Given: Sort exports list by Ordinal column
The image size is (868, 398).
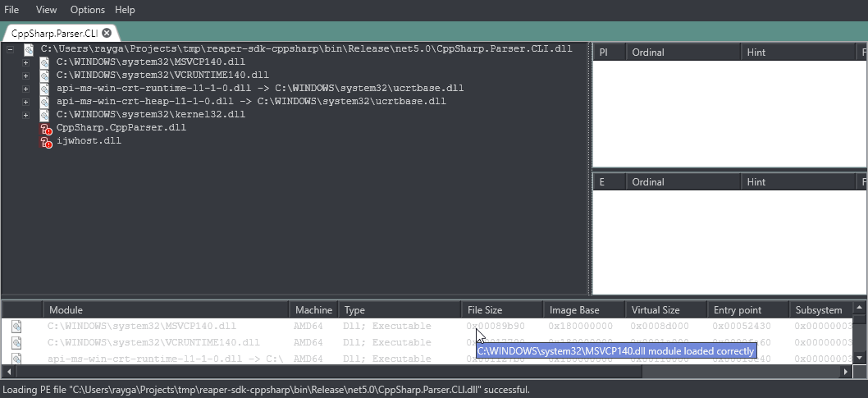Looking at the screenshot, I should pyautogui.click(x=683, y=181).
